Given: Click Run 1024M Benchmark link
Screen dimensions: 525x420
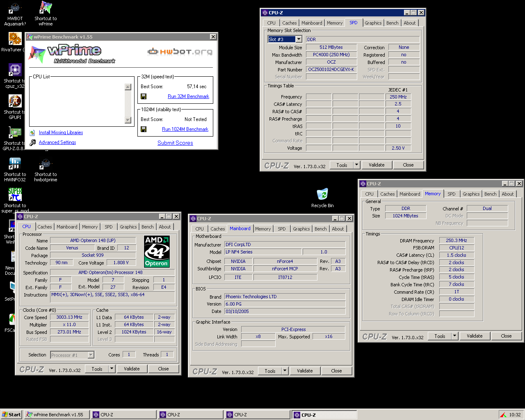Looking at the screenshot, I should [185, 129].
